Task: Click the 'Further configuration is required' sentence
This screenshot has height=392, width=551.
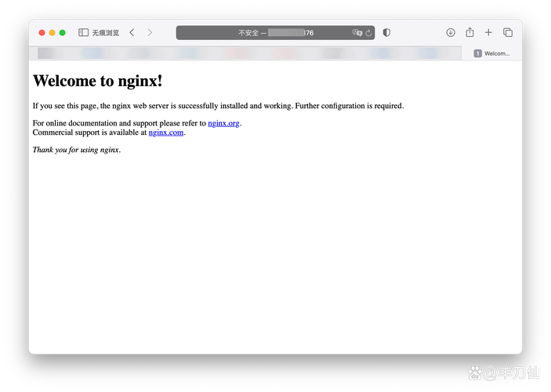Action: (350, 106)
